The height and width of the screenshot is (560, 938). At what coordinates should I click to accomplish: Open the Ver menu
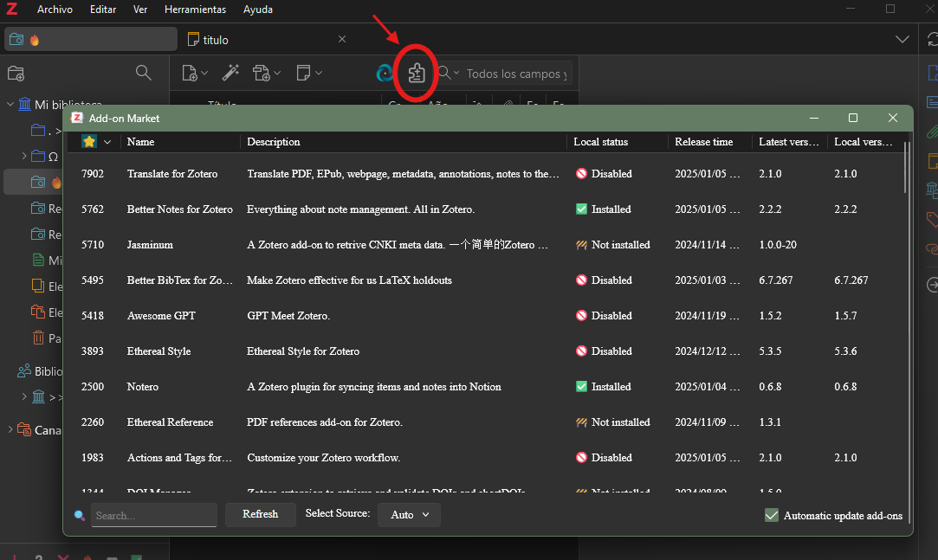[140, 10]
